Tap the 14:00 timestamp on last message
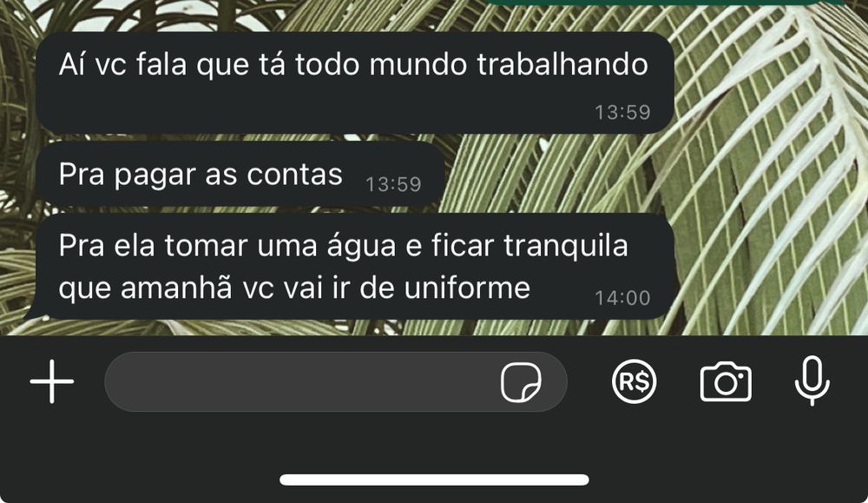Image resolution: width=868 pixels, height=503 pixels. tap(622, 298)
